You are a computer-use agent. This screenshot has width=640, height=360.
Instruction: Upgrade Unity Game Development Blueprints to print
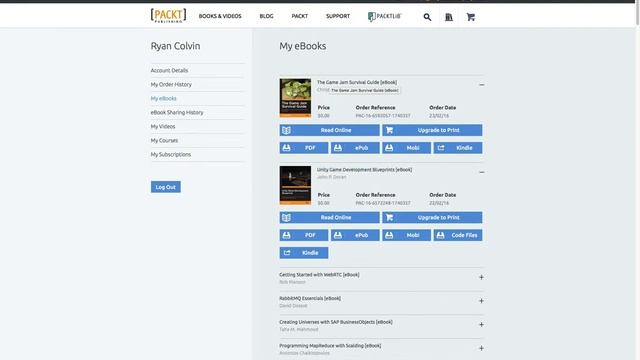tap(432, 218)
